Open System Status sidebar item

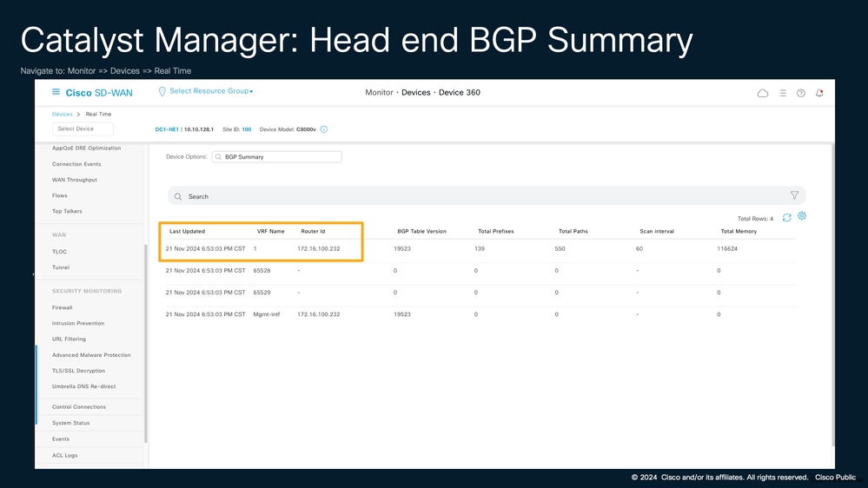[x=71, y=423]
